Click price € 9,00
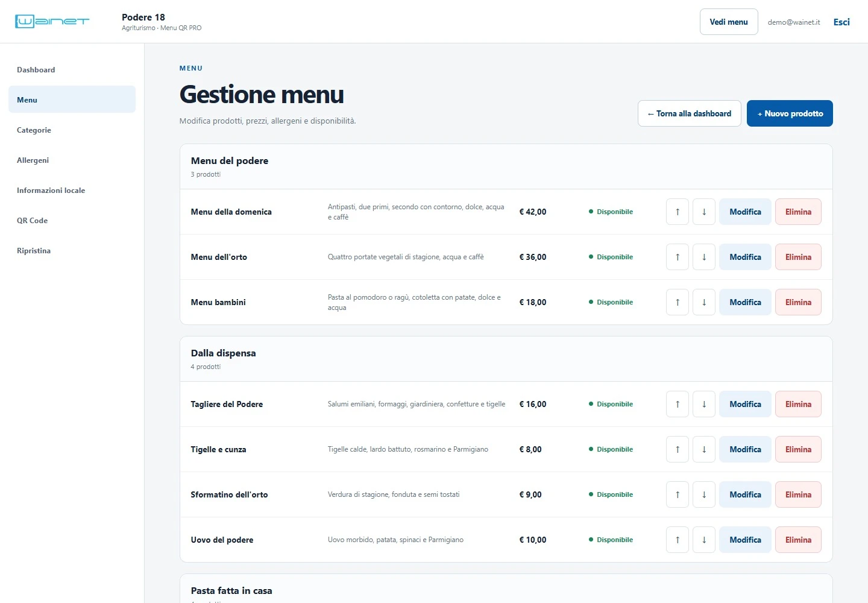The width and height of the screenshot is (868, 603). coord(530,494)
